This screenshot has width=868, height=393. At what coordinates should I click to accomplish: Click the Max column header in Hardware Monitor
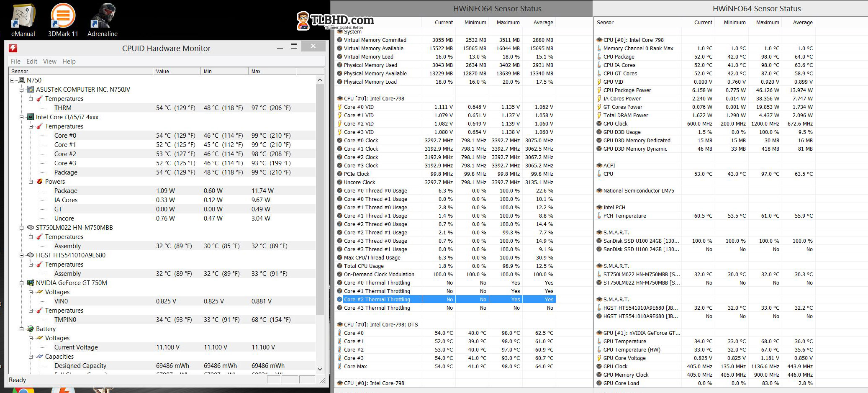(272, 72)
